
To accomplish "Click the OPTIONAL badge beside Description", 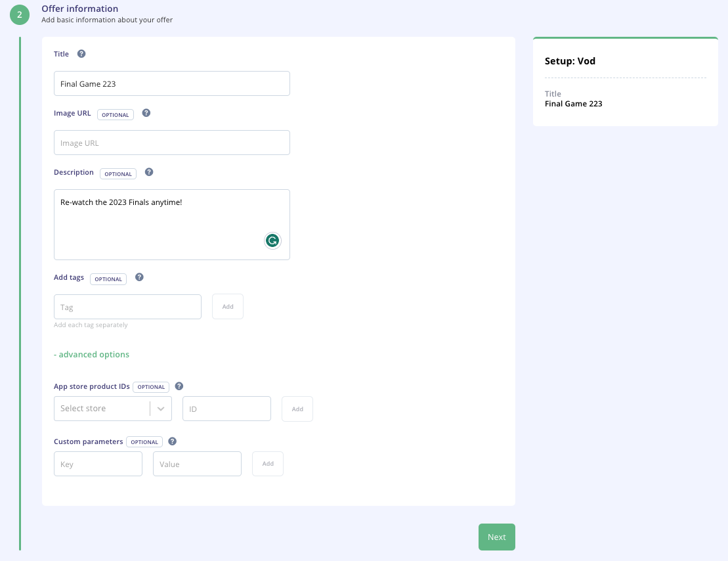I will 118,174.
